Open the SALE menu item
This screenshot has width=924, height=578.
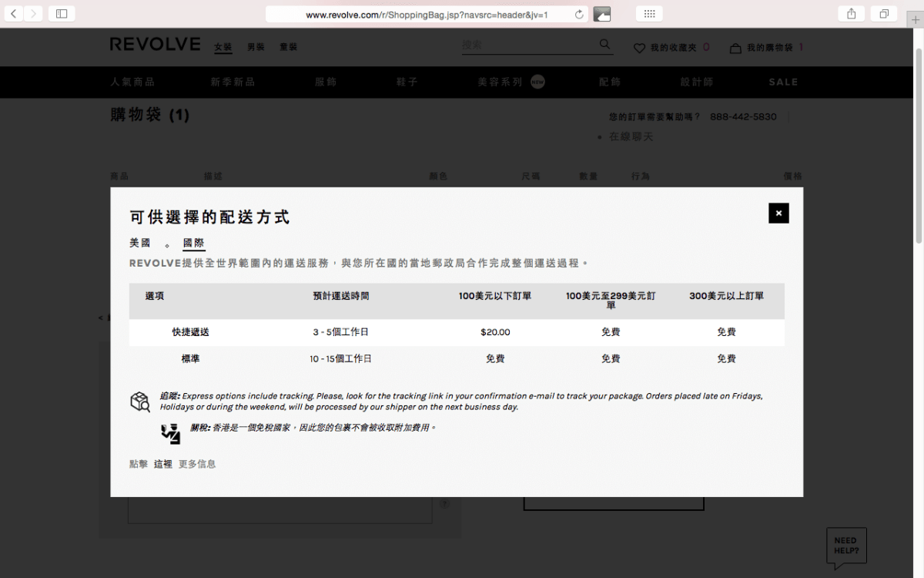click(x=783, y=82)
